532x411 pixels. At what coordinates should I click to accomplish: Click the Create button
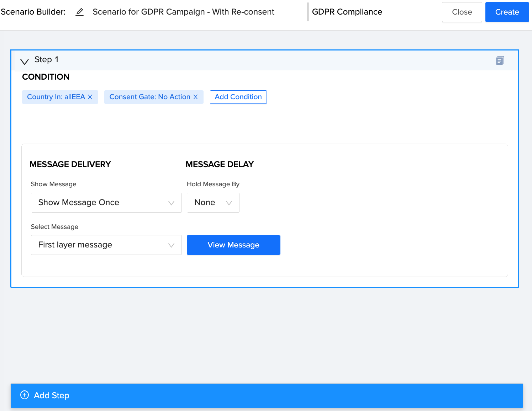tap(507, 12)
